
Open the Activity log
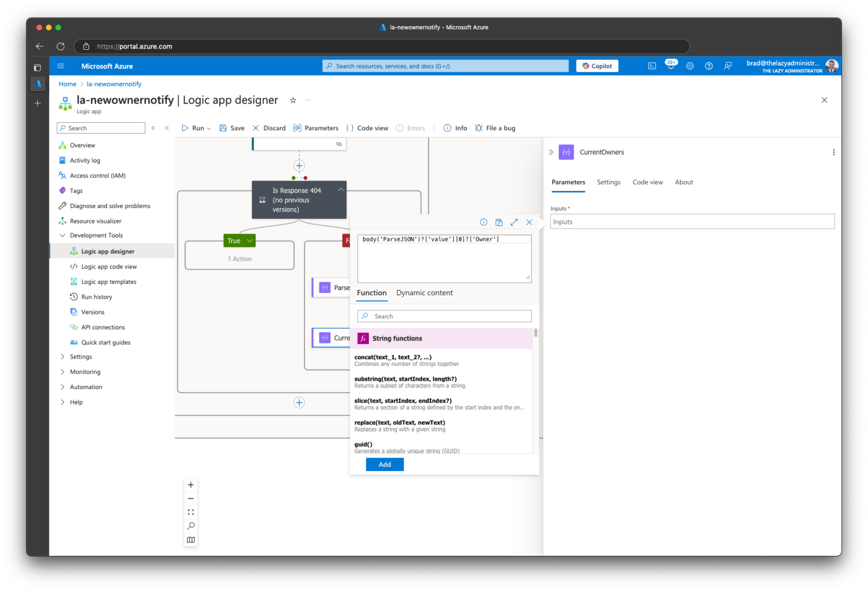click(85, 161)
